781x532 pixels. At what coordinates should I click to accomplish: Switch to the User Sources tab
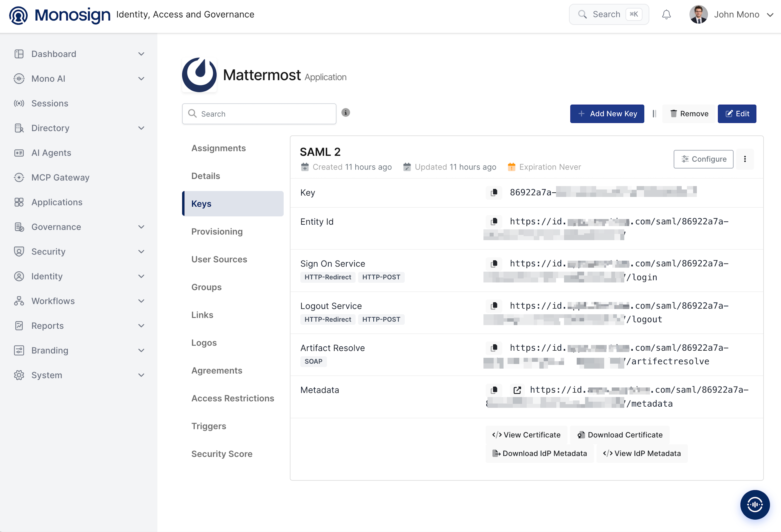(x=219, y=260)
